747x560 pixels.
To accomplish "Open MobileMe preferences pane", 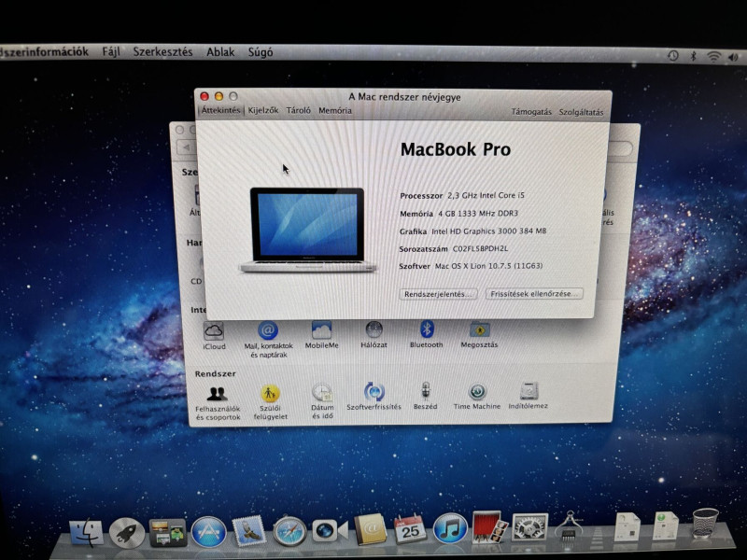I will (x=321, y=335).
